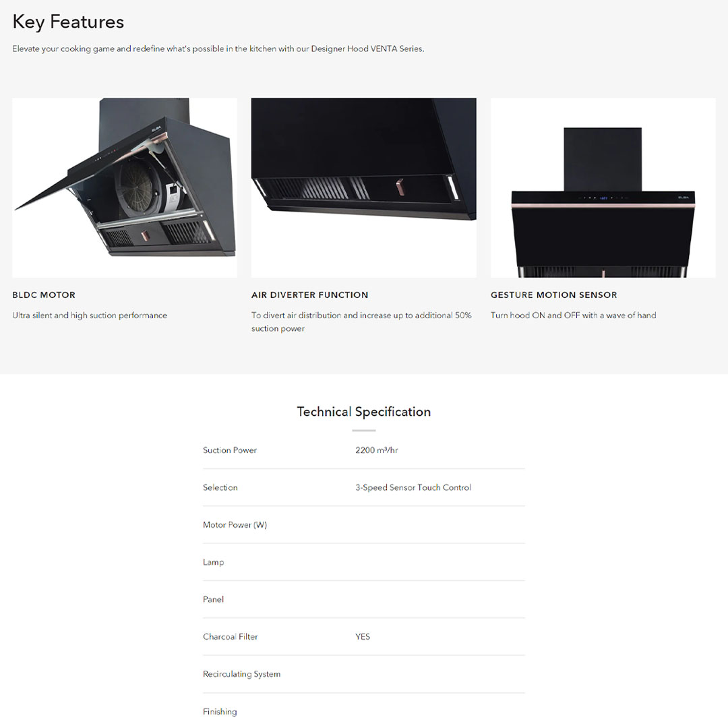This screenshot has width=728, height=728.
Task: Select the Suction Power row label
Action: tap(230, 450)
